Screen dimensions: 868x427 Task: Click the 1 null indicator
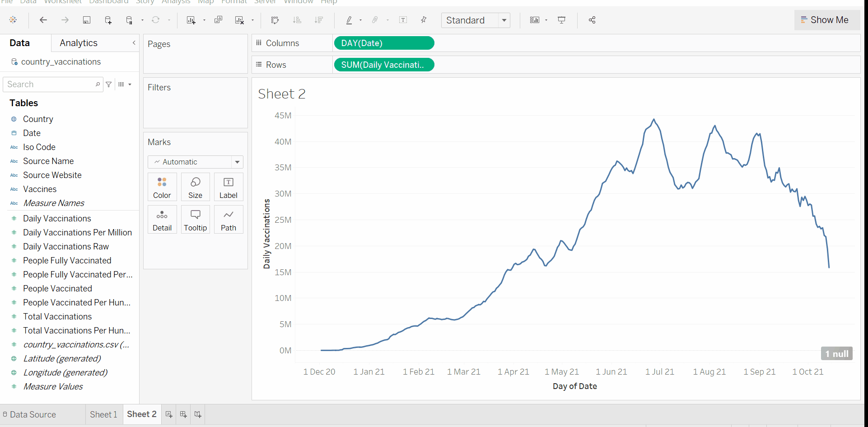pyautogui.click(x=836, y=354)
